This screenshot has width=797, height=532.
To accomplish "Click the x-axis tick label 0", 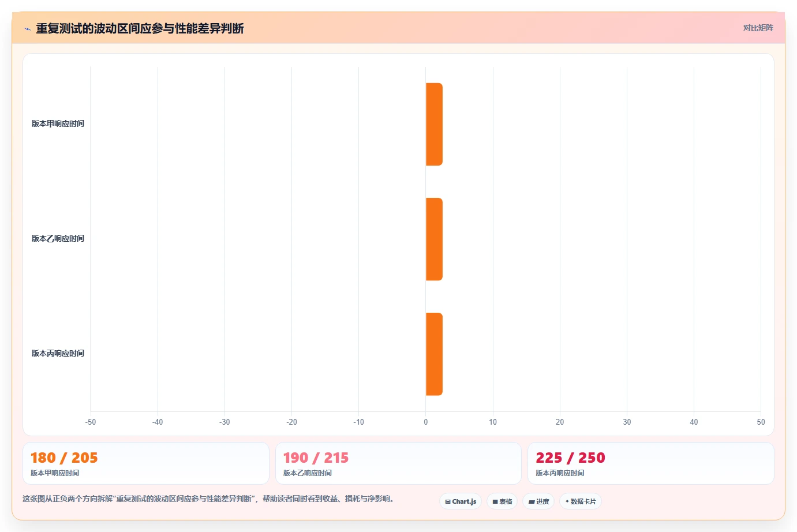I will (426, 422).
